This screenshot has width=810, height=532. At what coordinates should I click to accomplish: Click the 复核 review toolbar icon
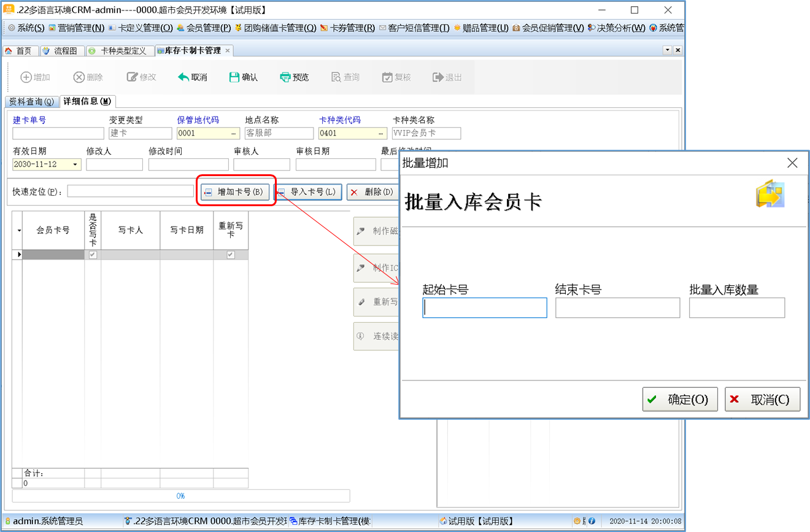coord(387,77)
